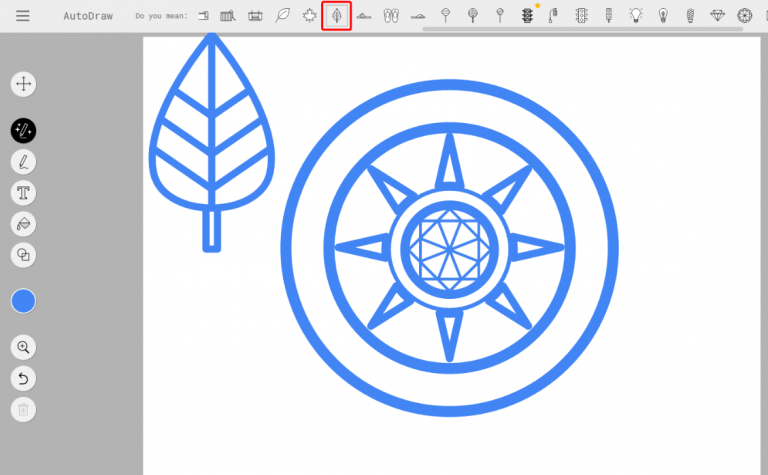Choose the starred traffic light suggestion

coord(527,16)
